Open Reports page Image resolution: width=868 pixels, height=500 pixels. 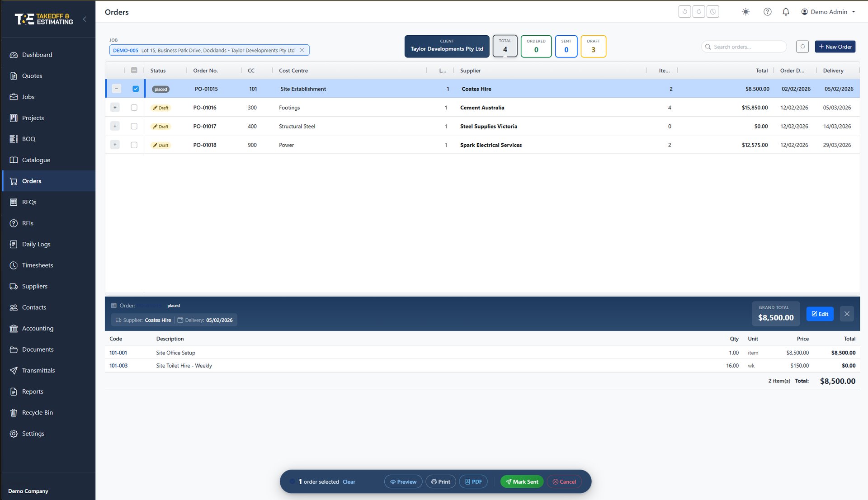(x=47, y=392)
